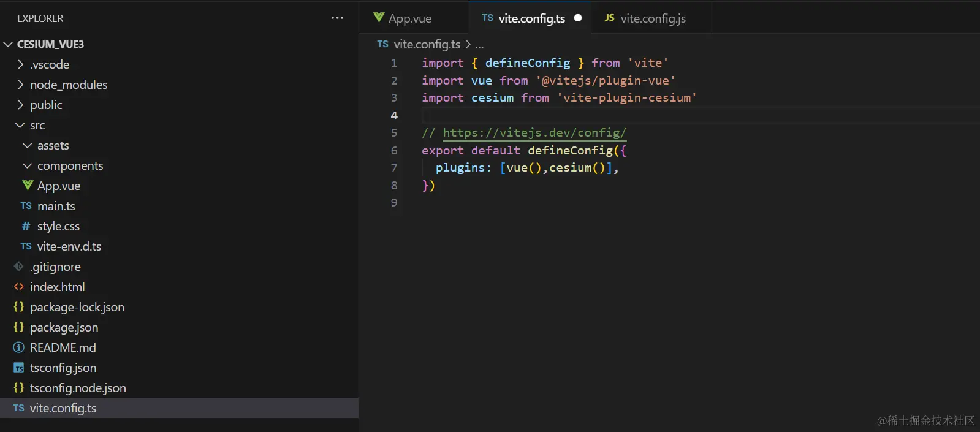
Task: Click the breadcrumb ellipsis item
Action: [479, 44]
